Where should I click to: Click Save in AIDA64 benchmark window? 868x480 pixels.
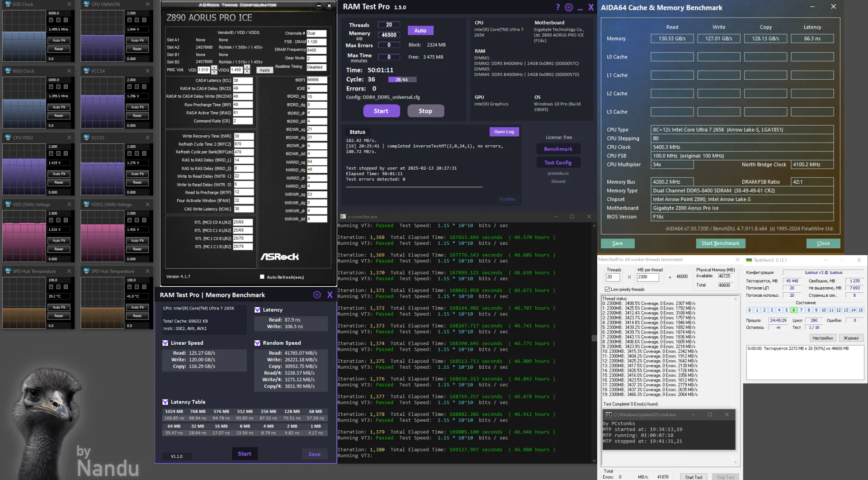618,243
